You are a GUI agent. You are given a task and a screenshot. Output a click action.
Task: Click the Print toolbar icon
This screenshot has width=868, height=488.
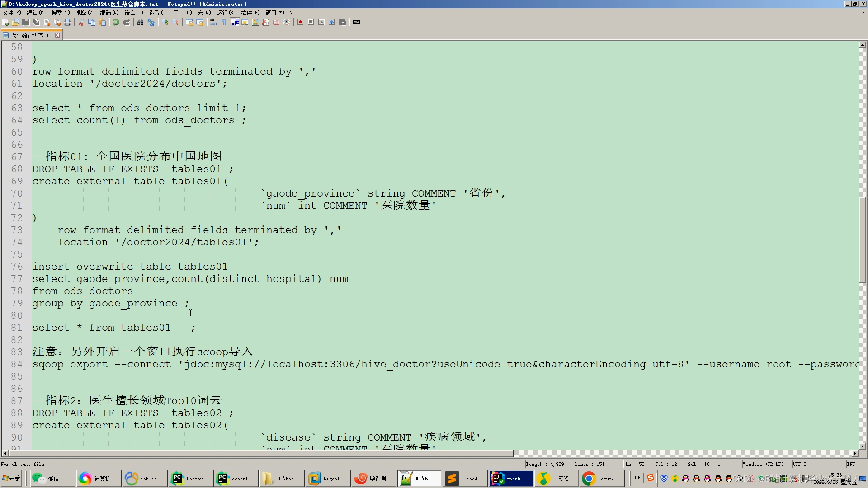click(x=67, y=22)
